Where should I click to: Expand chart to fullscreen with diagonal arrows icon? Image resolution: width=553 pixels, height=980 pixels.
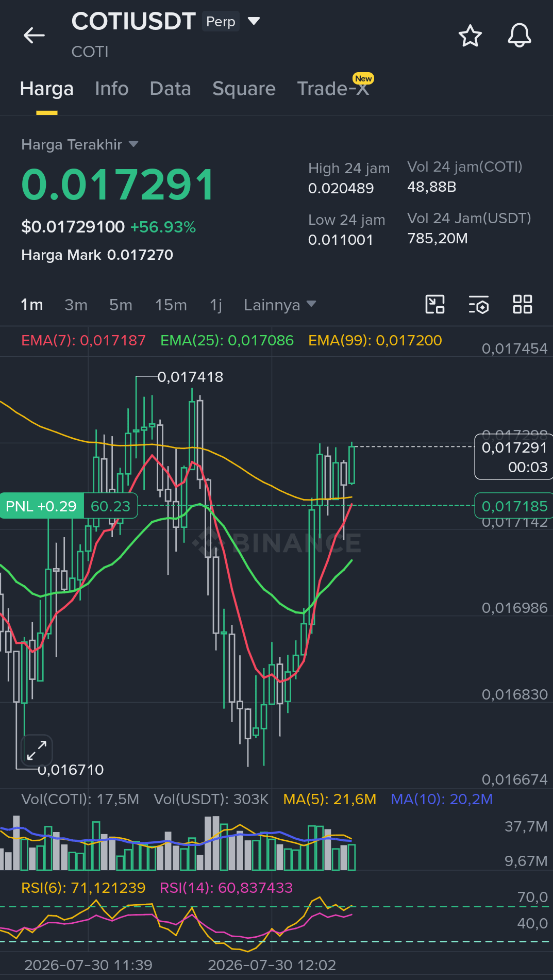[37, 750]
